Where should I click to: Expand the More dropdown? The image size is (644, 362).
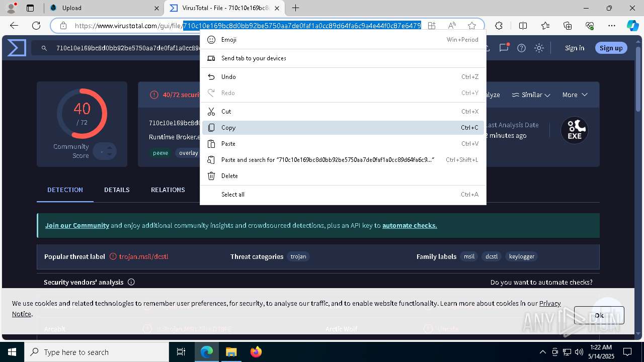(x=575, y=95)
